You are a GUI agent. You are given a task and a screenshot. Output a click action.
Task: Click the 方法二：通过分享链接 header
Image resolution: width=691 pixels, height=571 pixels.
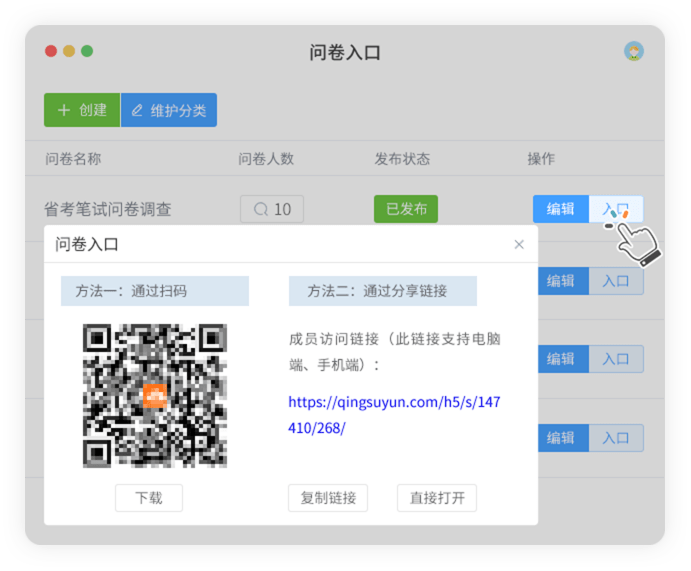pyautogui.click(x=383, y=291)
